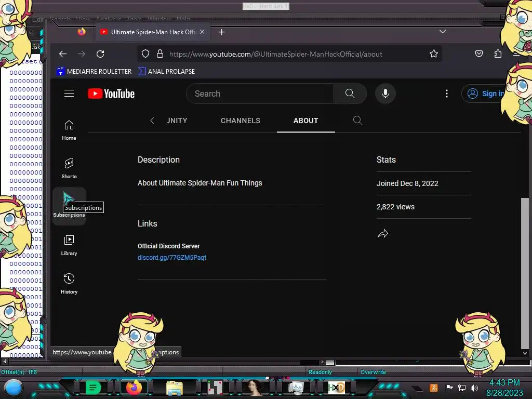
Task: Click the URL address bar
Action: click(275, 54)
